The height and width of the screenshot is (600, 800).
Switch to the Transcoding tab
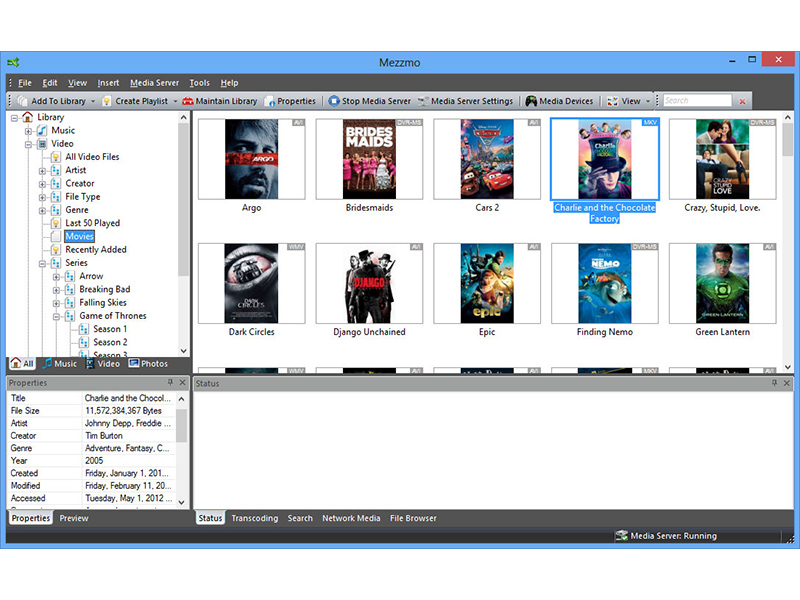(x=255, y=518)
